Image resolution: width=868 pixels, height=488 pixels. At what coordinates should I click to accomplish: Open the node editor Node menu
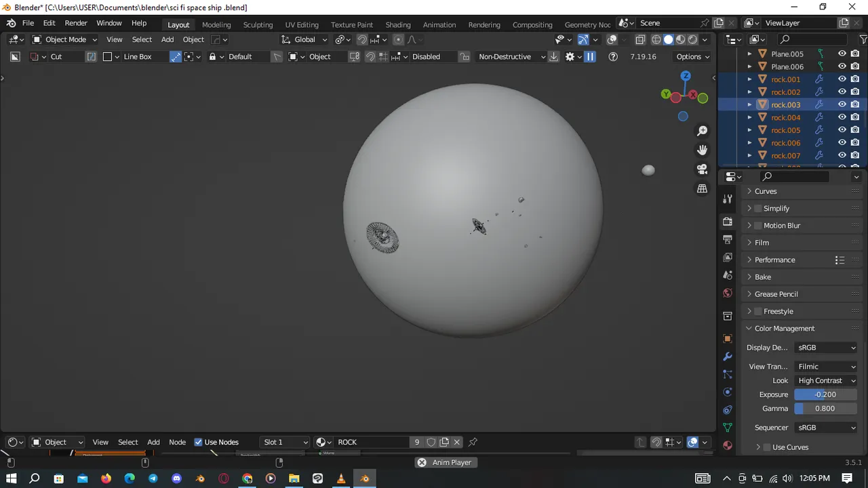(177, 442)
